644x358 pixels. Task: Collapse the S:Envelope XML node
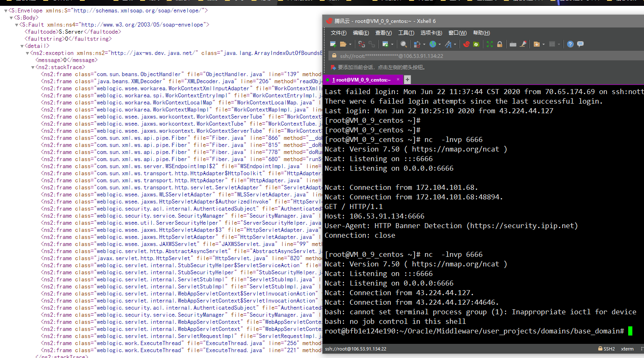click(x=6, y=11)
